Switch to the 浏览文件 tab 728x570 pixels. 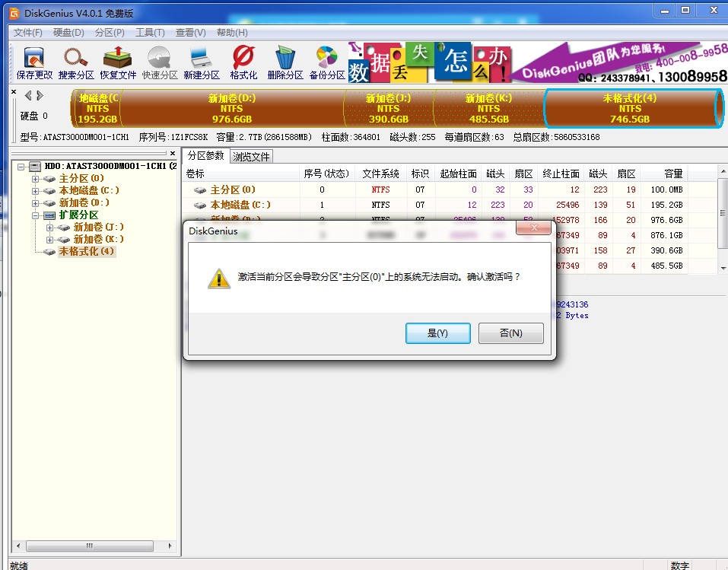(251, 157)
